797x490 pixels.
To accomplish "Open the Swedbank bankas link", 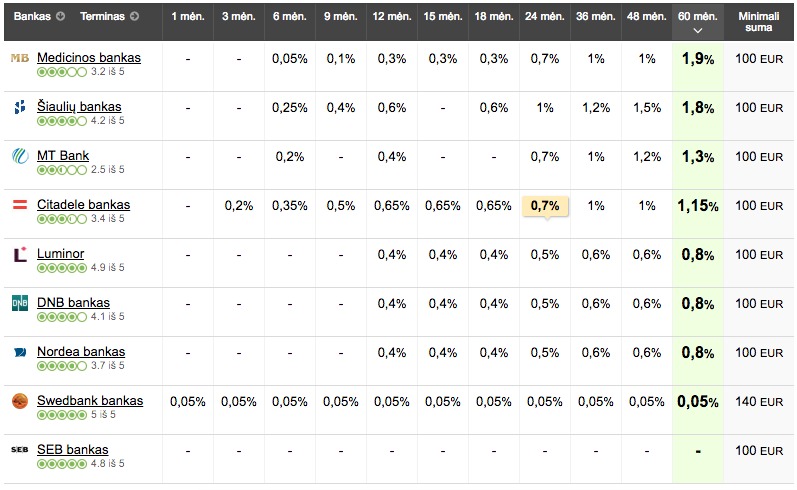I will (x=90, y=401).
